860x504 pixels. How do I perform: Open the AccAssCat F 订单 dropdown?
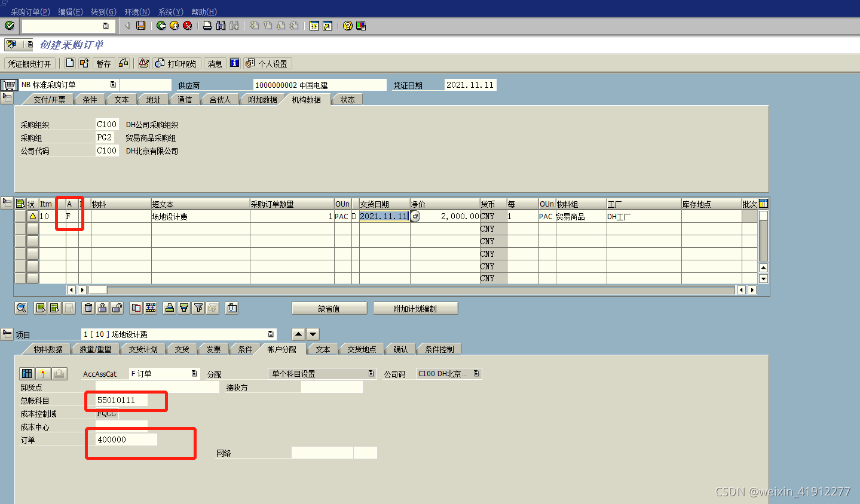click(x=194, y=374)
